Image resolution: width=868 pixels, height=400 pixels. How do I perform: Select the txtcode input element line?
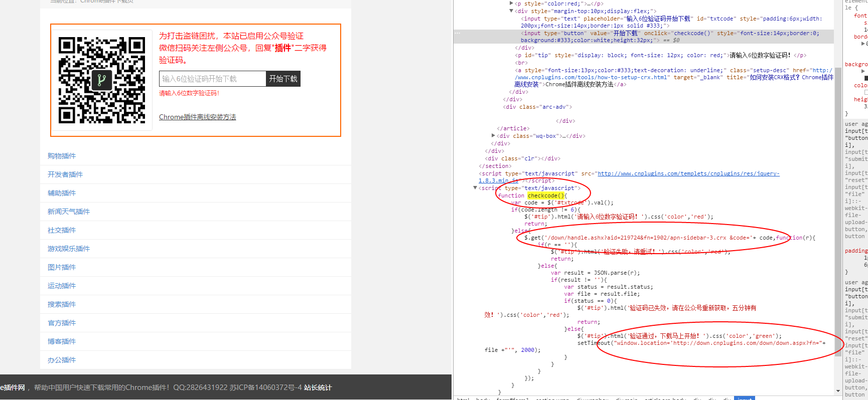coord(671,22)
